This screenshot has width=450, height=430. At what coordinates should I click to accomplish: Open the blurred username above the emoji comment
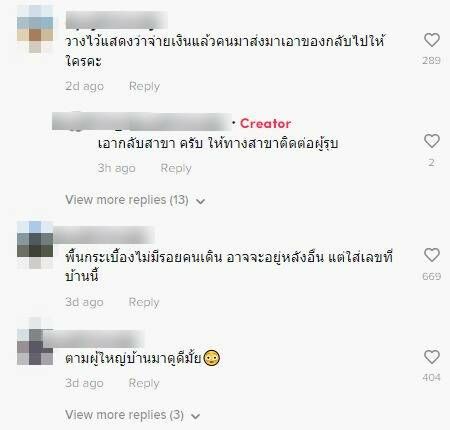[94, 338]
